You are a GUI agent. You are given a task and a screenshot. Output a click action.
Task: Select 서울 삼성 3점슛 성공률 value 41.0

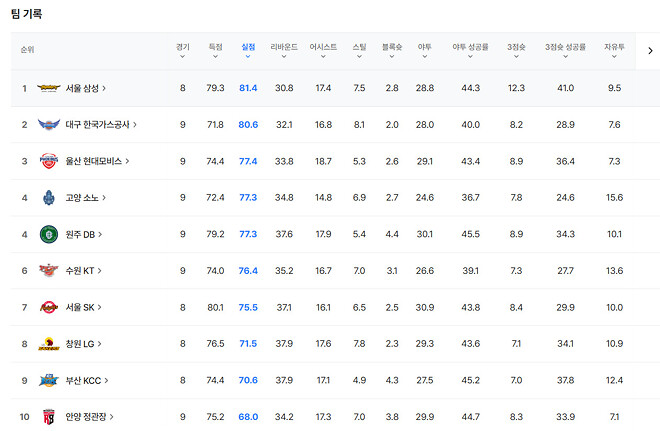click(565, 88)
